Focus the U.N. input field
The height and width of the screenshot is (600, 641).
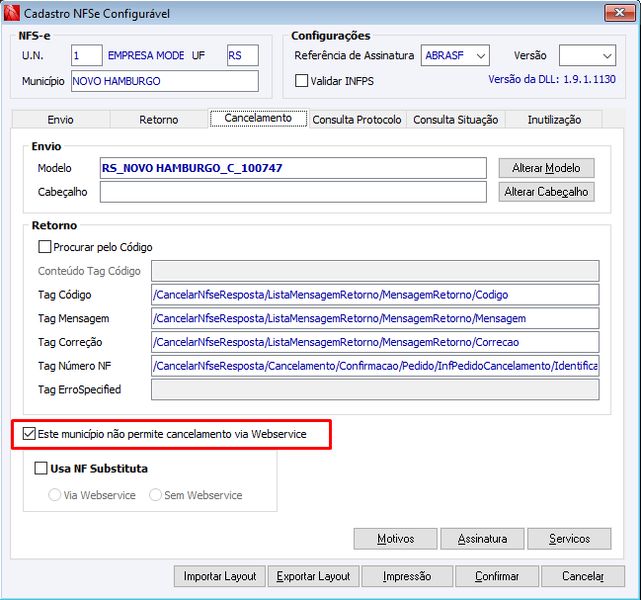pyautogui.click(x=87, y=55)
